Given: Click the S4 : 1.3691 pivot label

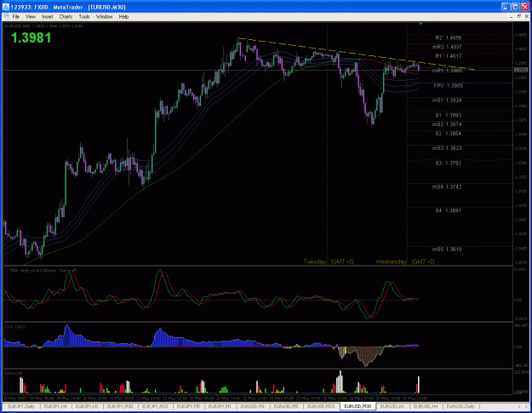Looking at the screenshot, I should click(449, 210).
